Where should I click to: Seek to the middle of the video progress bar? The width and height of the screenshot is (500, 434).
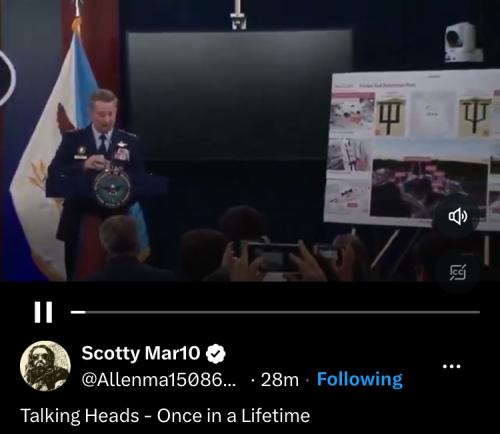[x=275, y=312]
